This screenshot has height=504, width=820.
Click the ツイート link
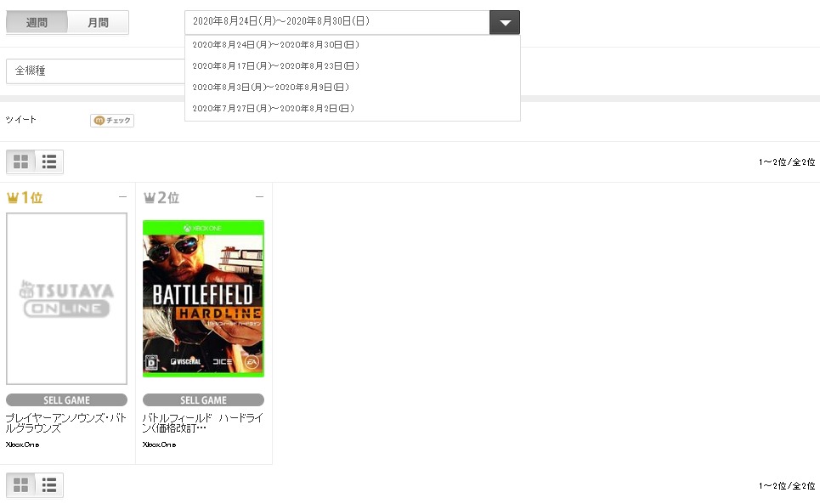click(x=21, y=120)
